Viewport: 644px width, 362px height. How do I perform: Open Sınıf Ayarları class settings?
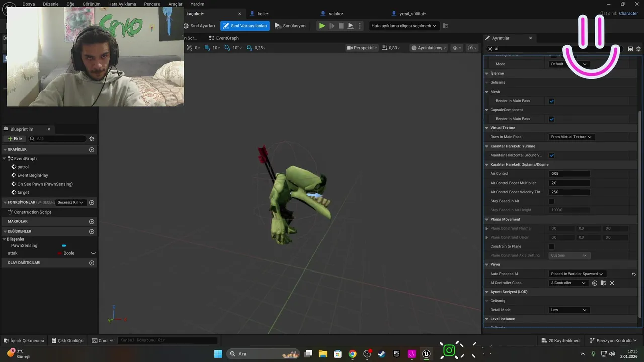(200, 26)
